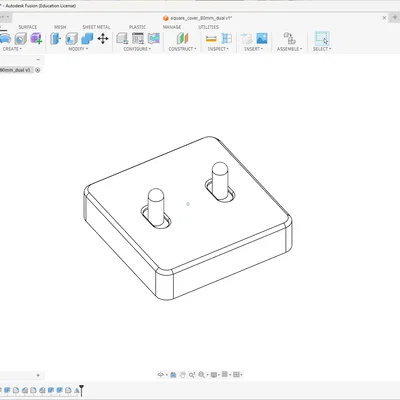
Task: Activate the Orbit navigation tool
Action: [161, 375]
